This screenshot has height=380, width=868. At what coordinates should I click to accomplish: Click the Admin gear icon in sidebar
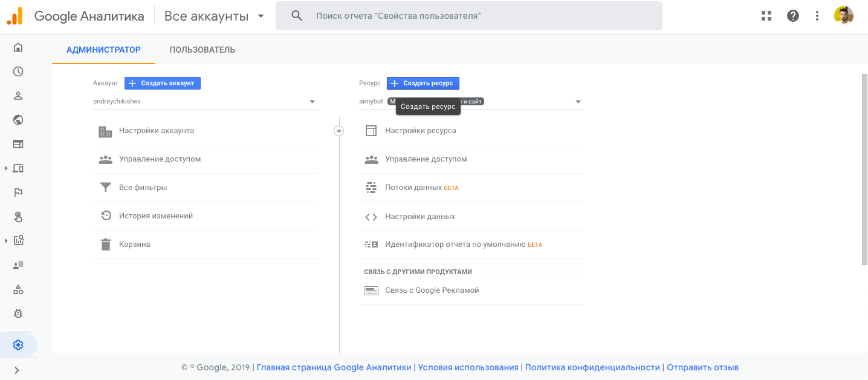click(18, 345)
